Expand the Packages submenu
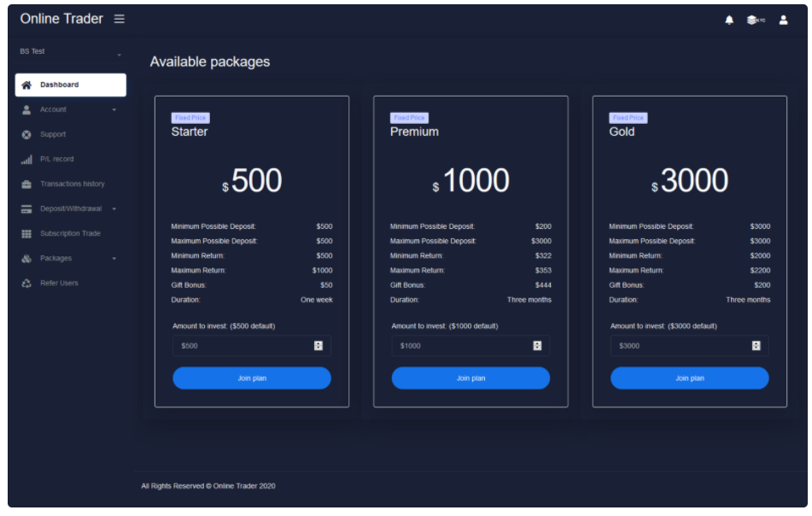This screenshot has width=812, height=516. click(x=70, y=259)
